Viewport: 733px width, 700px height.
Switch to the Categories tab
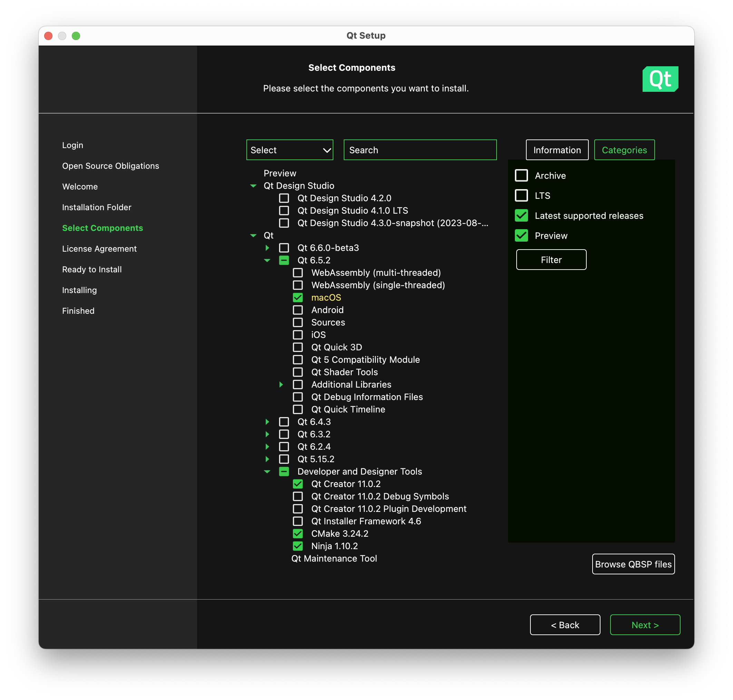pos(624,150)
